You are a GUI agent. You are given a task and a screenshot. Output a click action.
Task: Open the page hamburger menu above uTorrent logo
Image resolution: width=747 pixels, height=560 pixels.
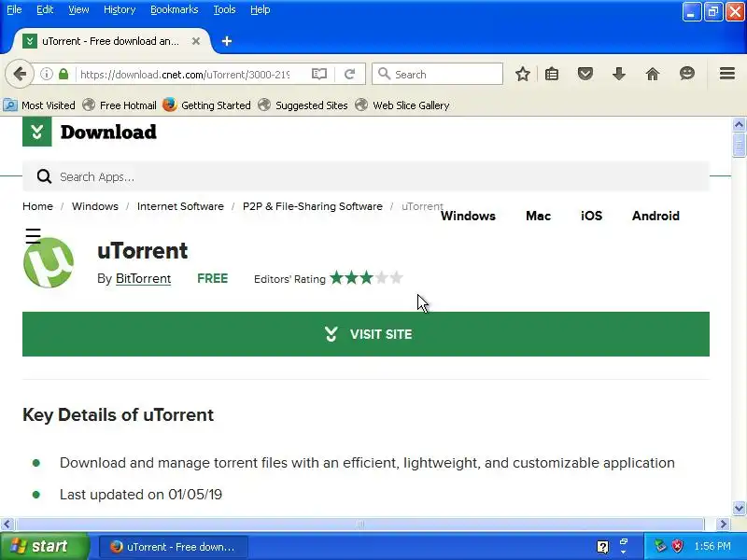pos(33,236)
